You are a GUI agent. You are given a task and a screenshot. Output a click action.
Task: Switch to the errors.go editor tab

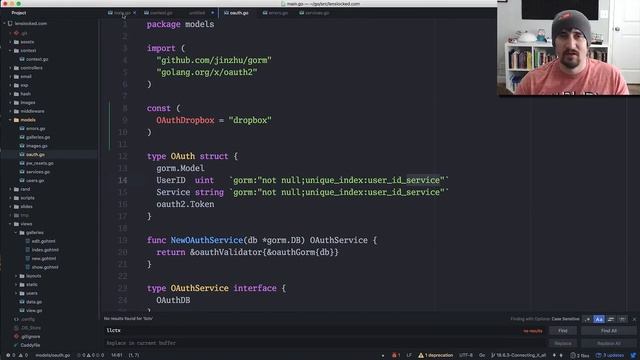pos(276,13)
